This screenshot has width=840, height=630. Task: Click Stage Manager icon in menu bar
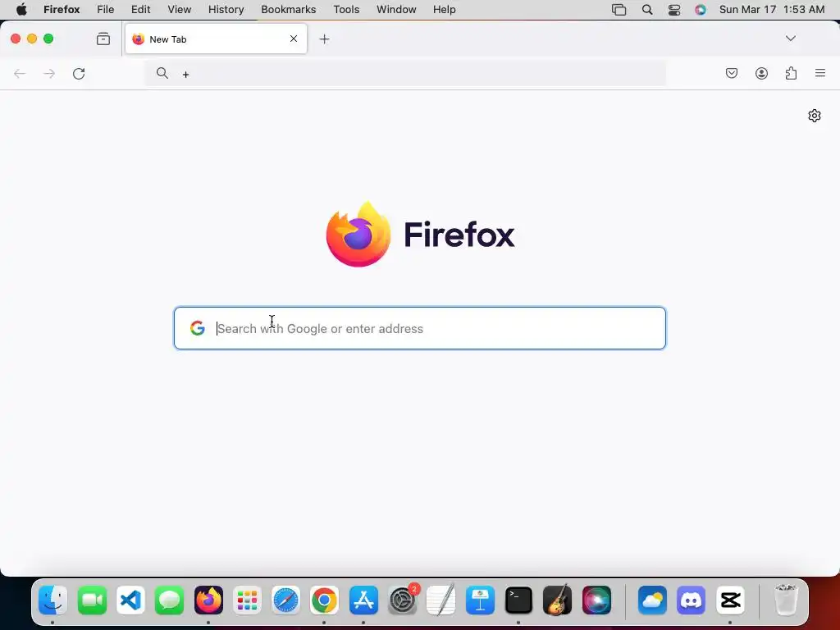tap(619, 10)
